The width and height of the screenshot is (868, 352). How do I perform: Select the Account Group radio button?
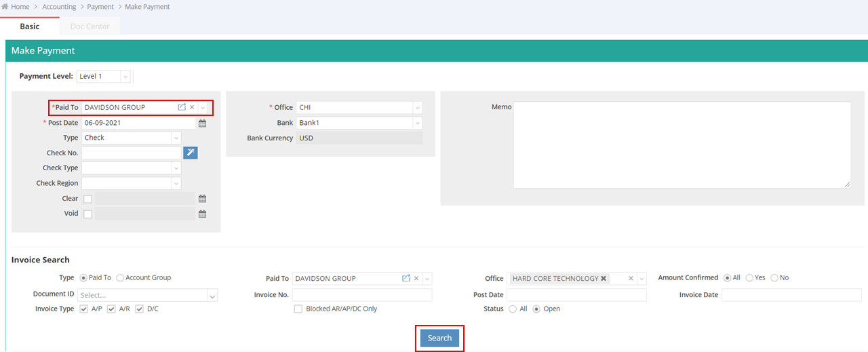tap(120, 277)
